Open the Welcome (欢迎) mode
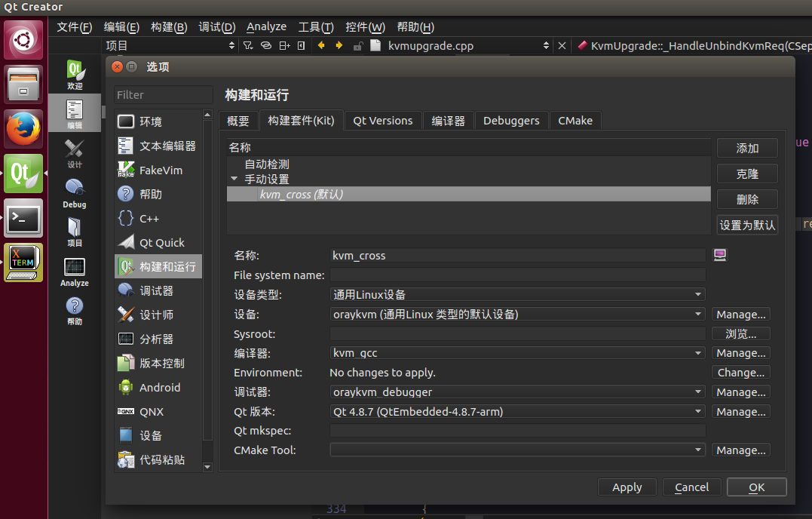Screen dimensions: 812x519 (75, 75)
